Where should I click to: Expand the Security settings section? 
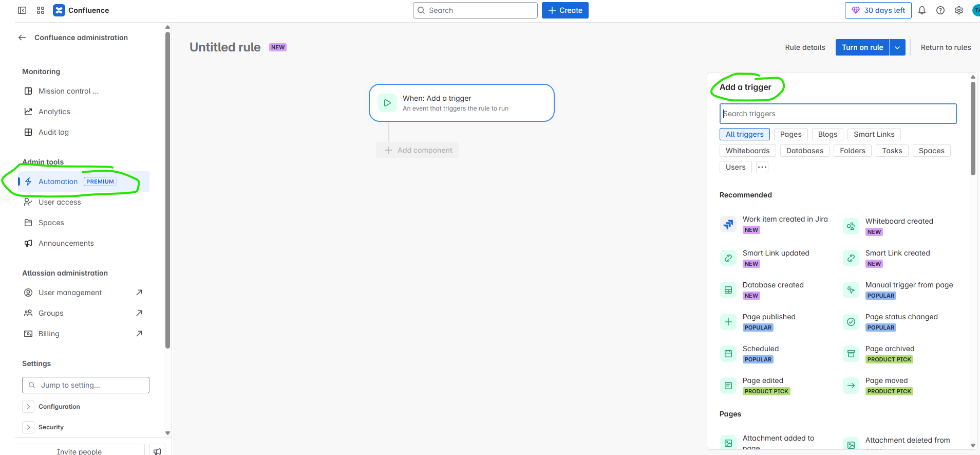pos(28,427)
